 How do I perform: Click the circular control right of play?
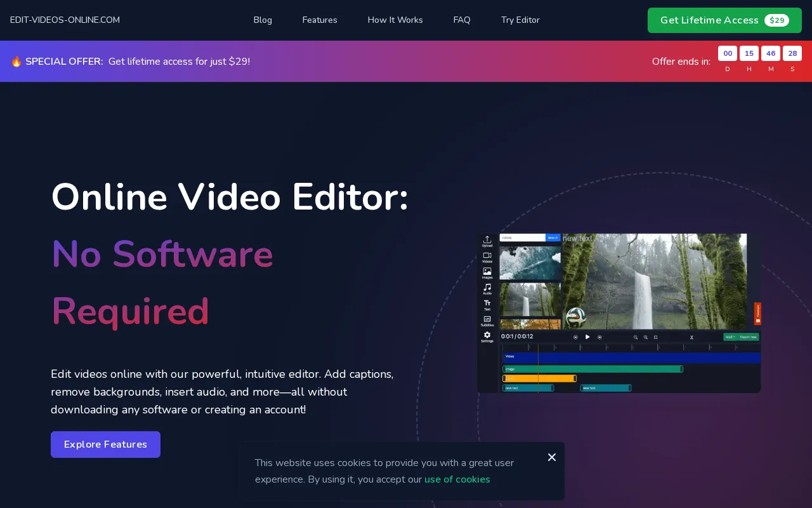(x=599, y=337)
